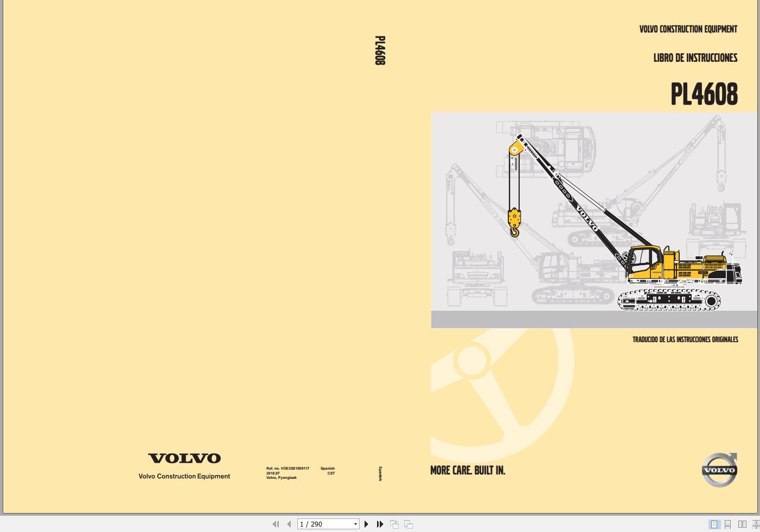760x532 pixels.
Task: Click the round Volvo iron mark emblem
Action: point(719,470)
